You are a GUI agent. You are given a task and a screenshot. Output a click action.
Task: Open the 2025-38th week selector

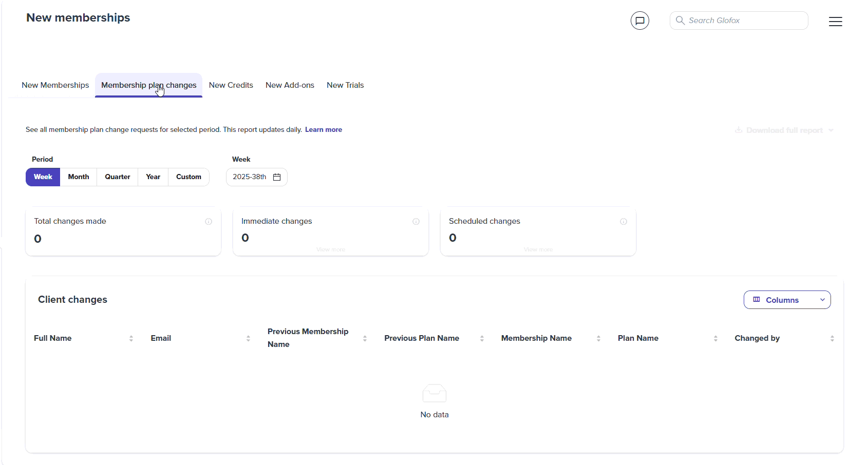[x=257, y=177]
